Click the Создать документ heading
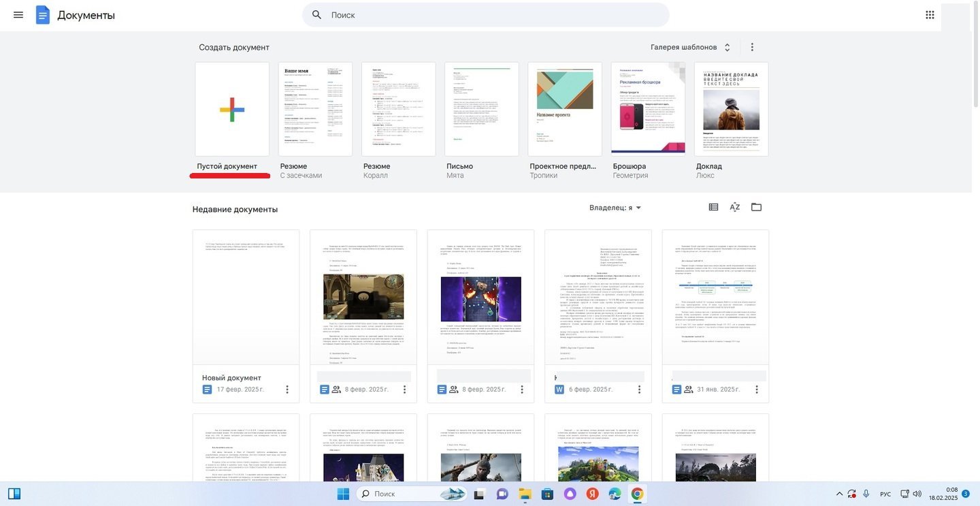Viewport: 980px width, 506px height. tap(234, 47)
